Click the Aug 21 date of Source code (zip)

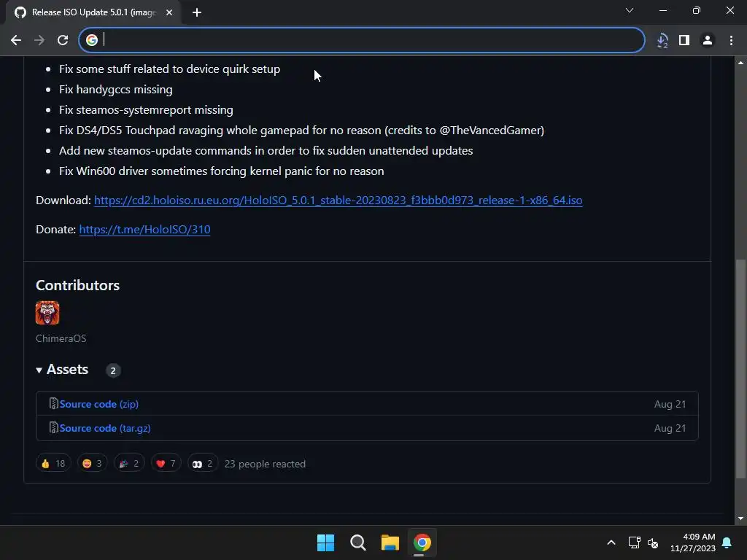pos(670,404)
